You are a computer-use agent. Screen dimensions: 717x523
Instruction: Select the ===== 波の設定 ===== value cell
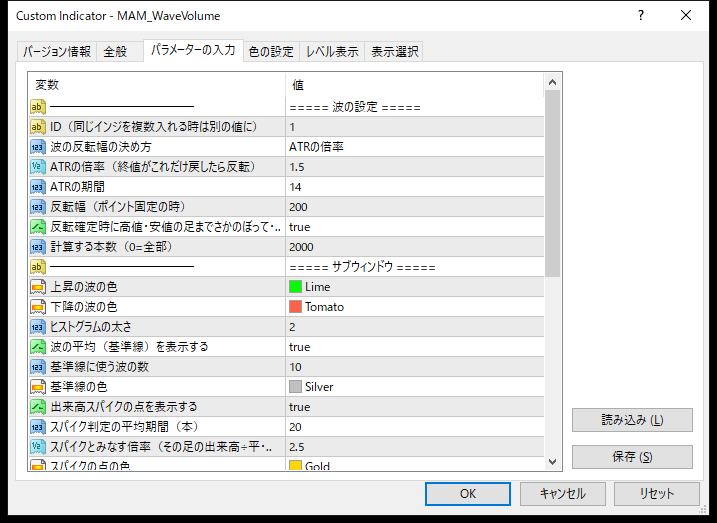[x=415, y=107]
